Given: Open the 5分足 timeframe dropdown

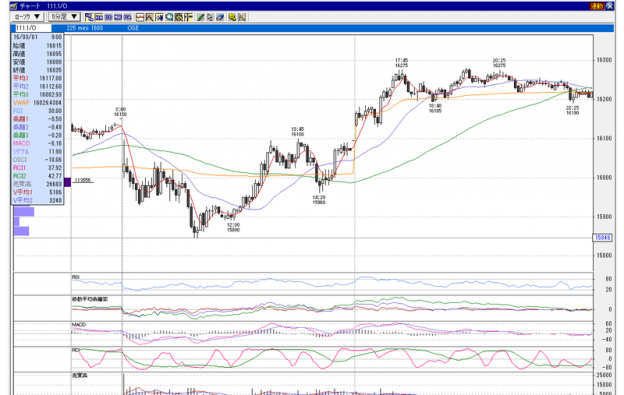Looking at the screenshot, I should [x=64, y=17].
